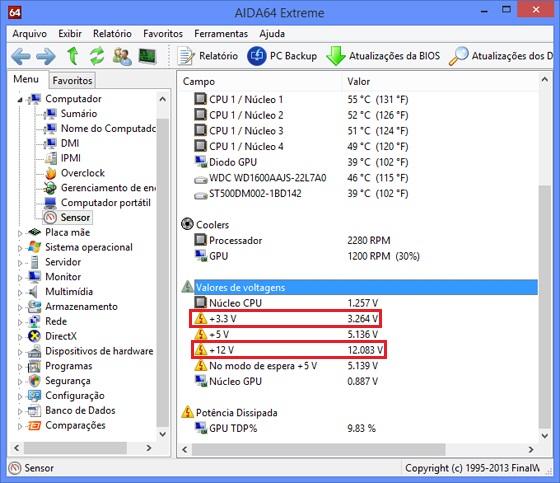The height and width of the screenshot is (483, 560).
Task: Click the Dispositivos de hardware icon
Action: [34, 352]
